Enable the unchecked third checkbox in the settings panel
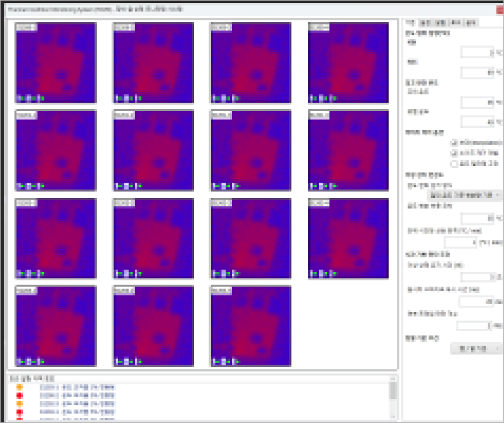This screenshot has height=423, width=504. click(453, 163)
